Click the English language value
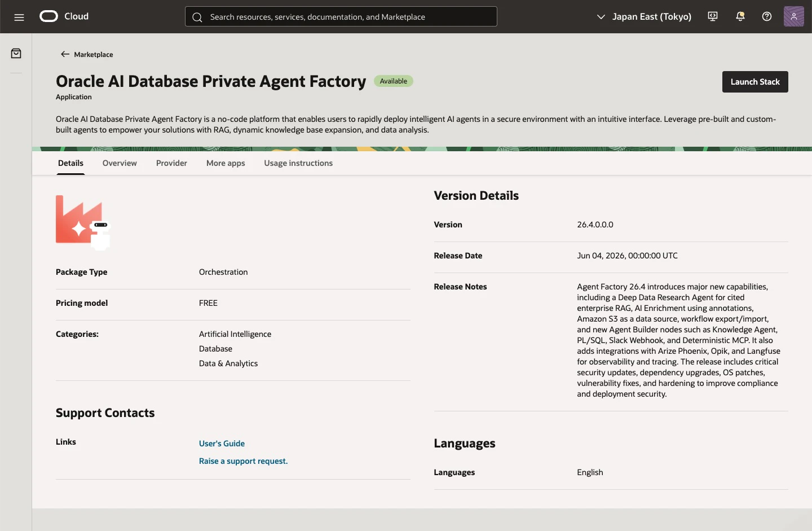The width and height of the screenshot is (812, 531). (x=590, y=472)
